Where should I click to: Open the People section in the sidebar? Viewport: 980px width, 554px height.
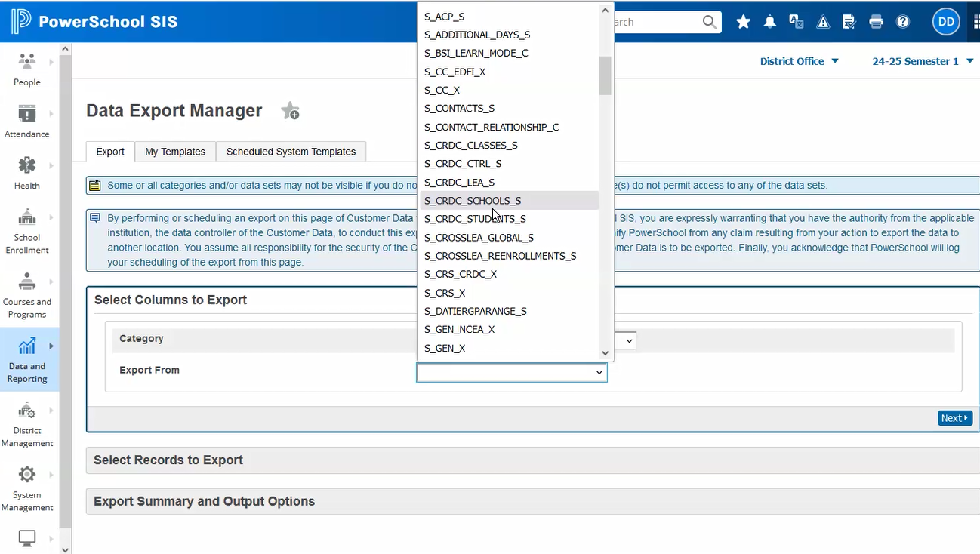26,70
